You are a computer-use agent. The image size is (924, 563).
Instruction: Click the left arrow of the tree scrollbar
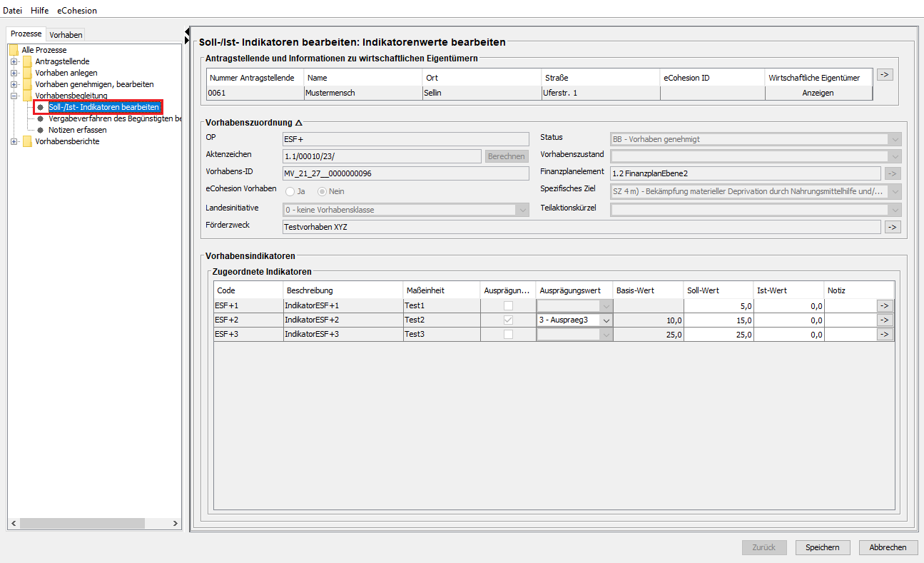[14, 524]
